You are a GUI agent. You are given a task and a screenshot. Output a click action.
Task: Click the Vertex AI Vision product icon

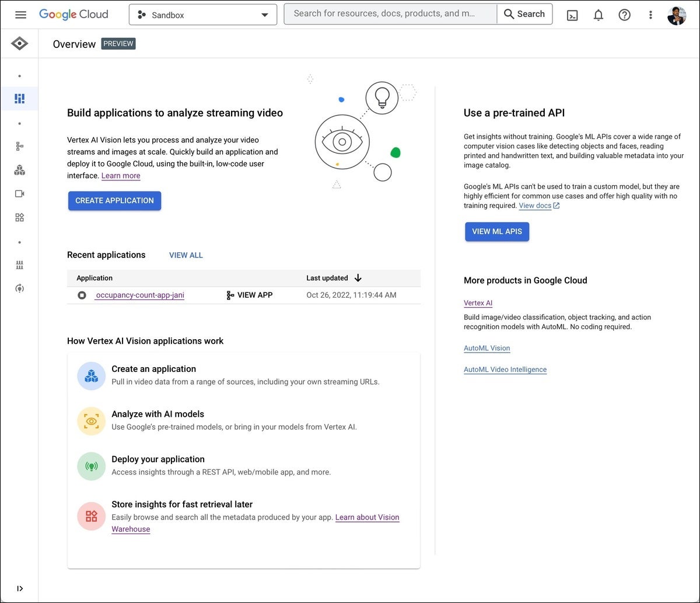pos(19,44)
